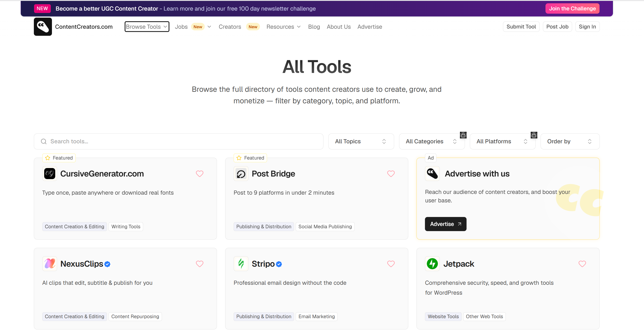The image size is (644, 333).
Task: Click the Post Job button
Action: tap(557, 27)
